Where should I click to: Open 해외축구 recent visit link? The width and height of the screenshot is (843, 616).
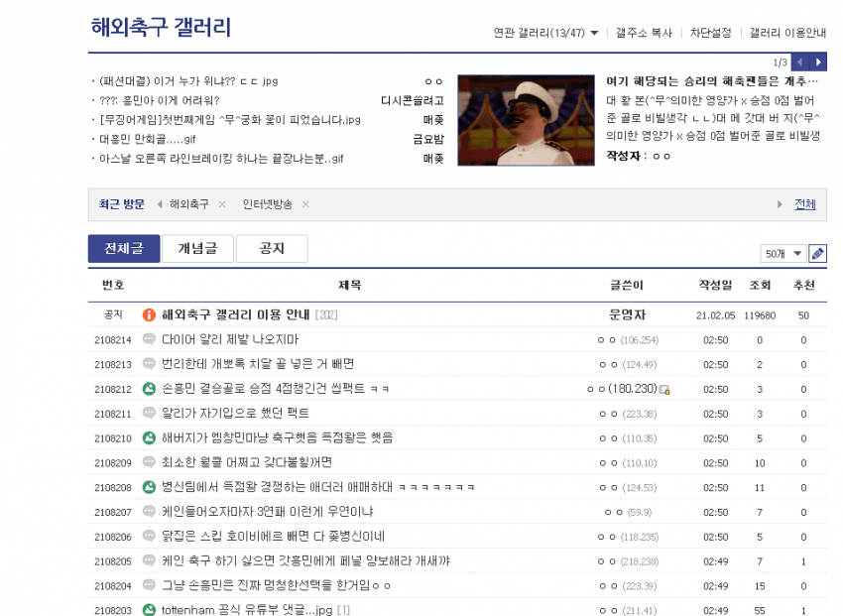point(188,204)
